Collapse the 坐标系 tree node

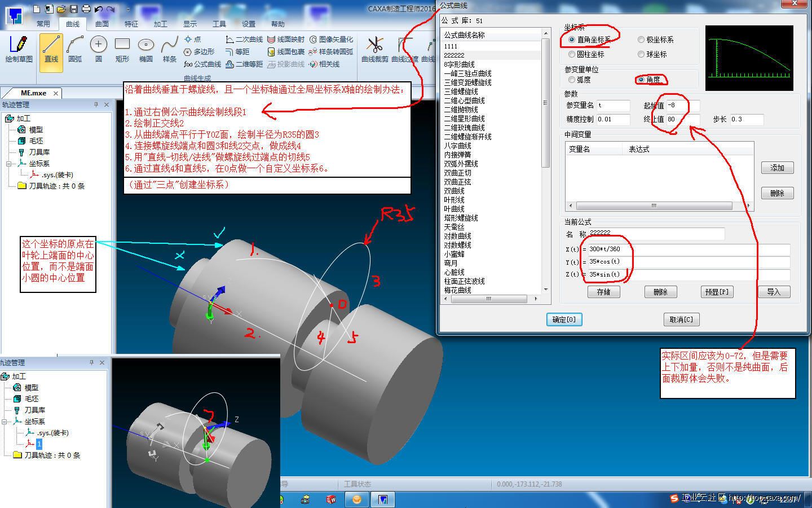point(8,164)
